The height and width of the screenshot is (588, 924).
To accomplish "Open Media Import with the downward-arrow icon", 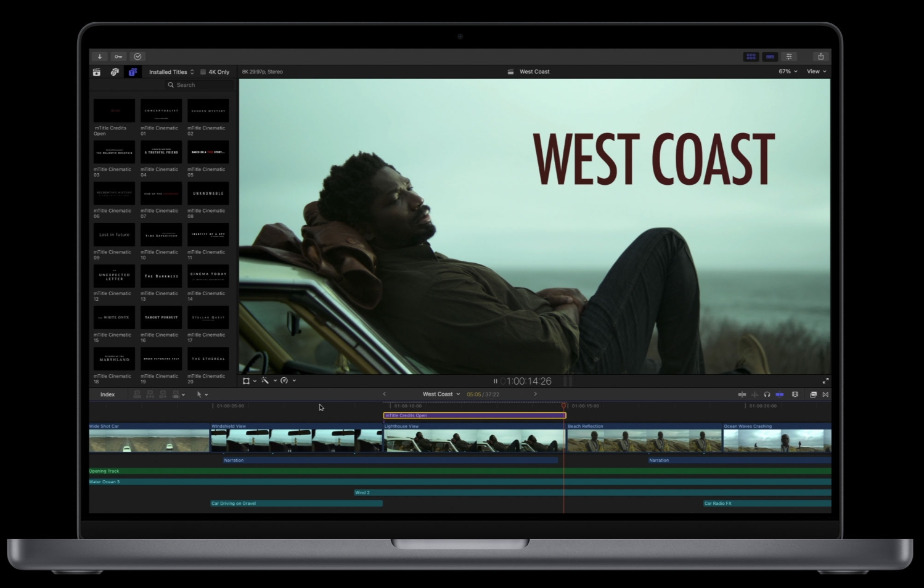I will 99,56.
